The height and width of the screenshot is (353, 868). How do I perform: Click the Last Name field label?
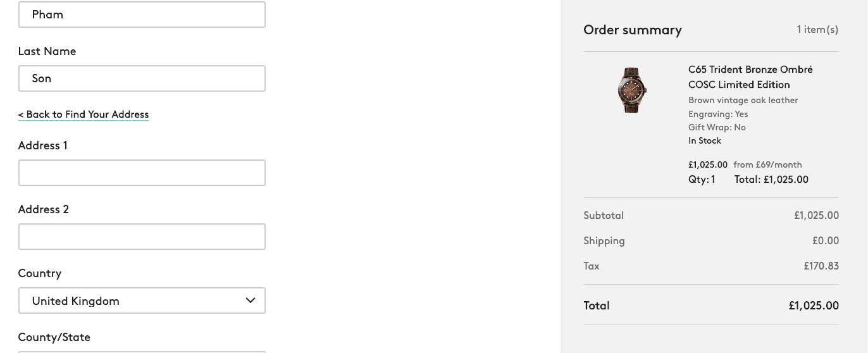(47, 51)
